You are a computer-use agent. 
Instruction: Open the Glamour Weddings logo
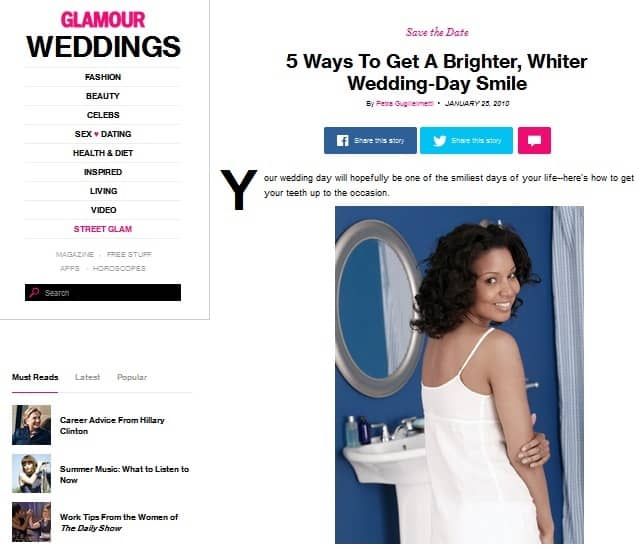[x=103, y=36]
